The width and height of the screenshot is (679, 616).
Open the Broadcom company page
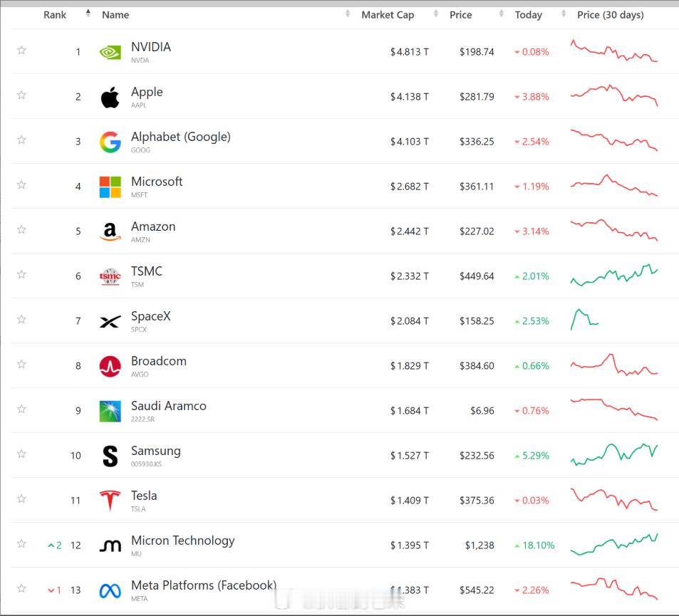(x=158, y=361)
